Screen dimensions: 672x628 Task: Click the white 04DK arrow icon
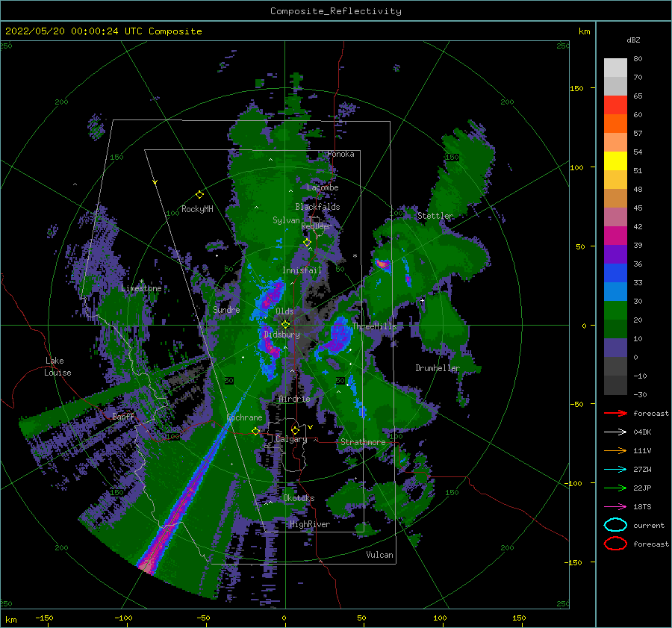click(x=615, y=432)
